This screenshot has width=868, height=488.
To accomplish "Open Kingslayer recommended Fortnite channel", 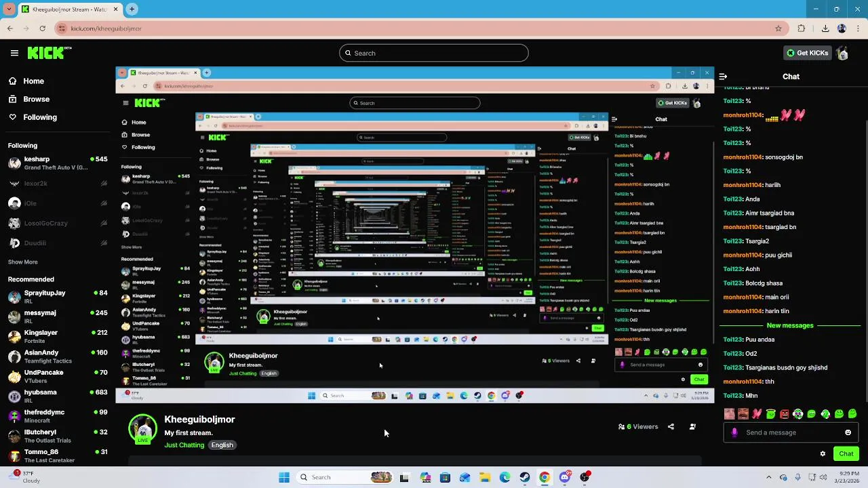I will click(57, 336).
